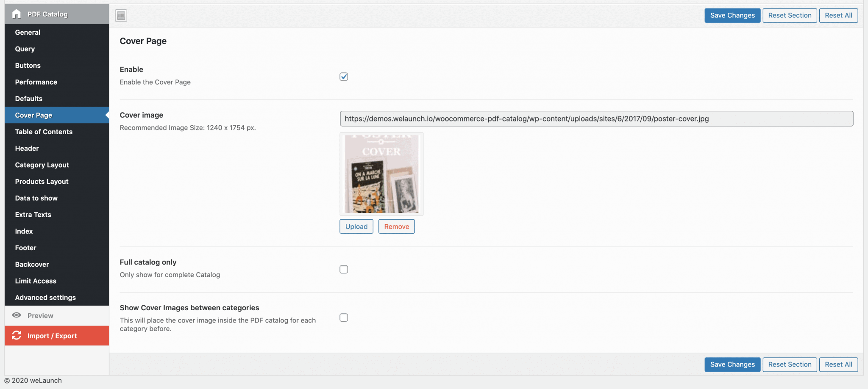868x389 pixels.
Task: Go to the Limit Access section
Action: coord(35,281)
